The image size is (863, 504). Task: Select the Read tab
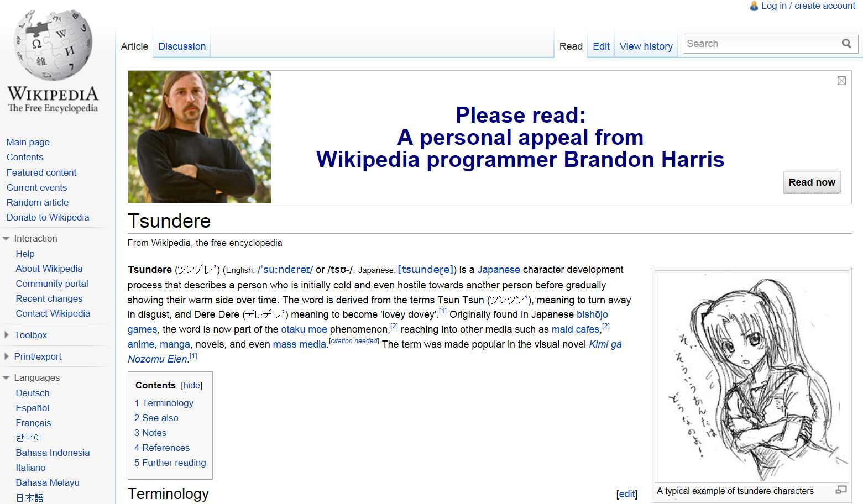tap(571, 46)
